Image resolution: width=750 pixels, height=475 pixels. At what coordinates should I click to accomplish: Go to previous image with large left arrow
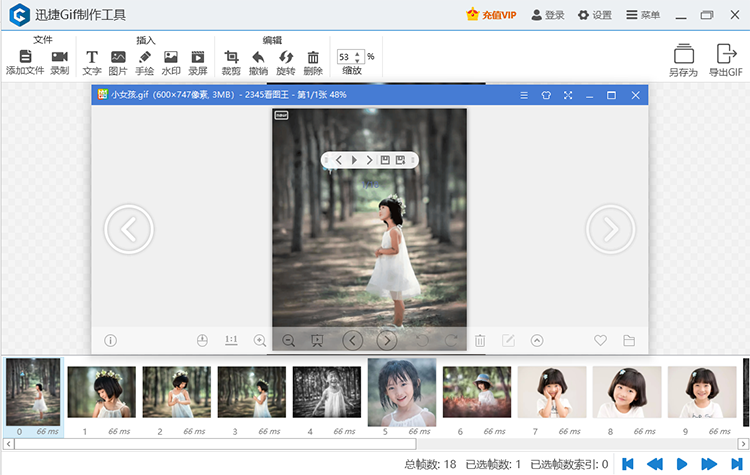tap(129, 230)
